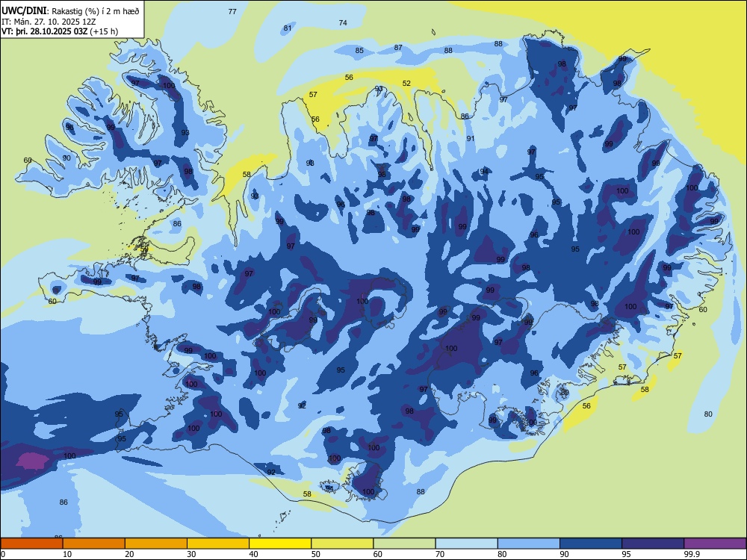The height and width of the screenshot is (560, 747).
Task: Click the 'VT: þri. 28.10.2025 03Z (+15 h)' line
Action: click(60, 31)
